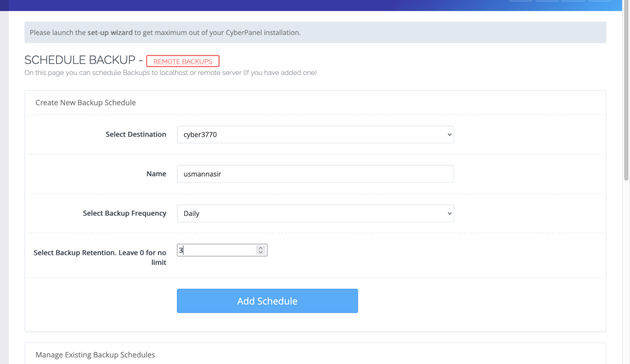Screen dimensions: 630x364
Task: Click the rightmost navbar button
Action: [x=600, y=1]
